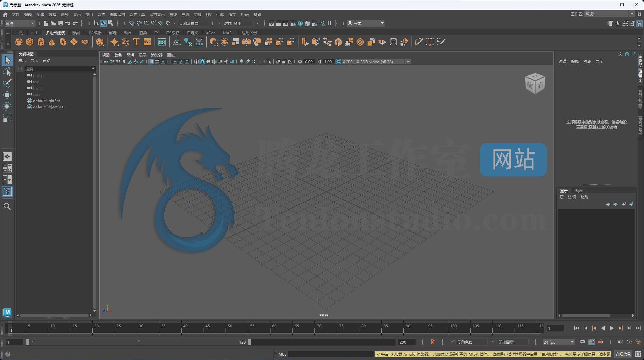
Task: Click the script editor icon at bottom right
Action: point(638,354)
